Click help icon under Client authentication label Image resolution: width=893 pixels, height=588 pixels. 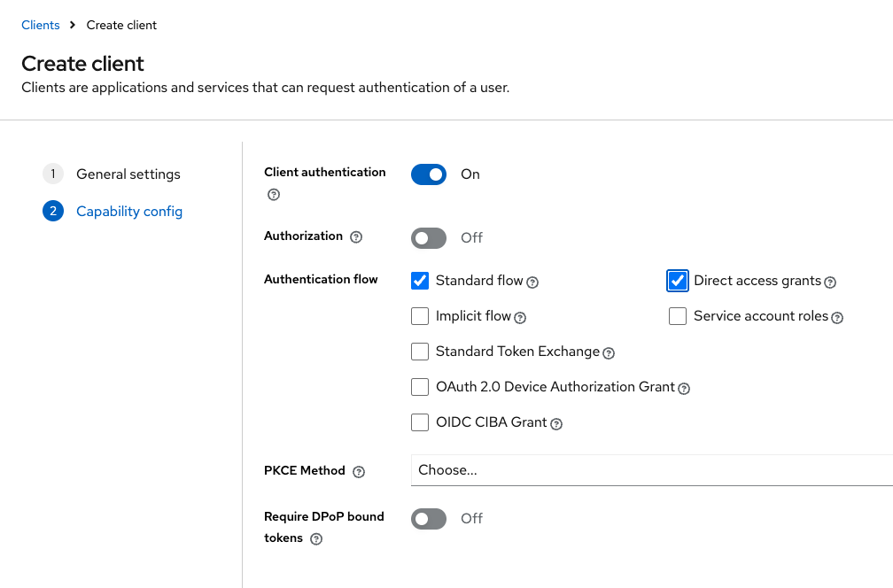coord(274,195)
